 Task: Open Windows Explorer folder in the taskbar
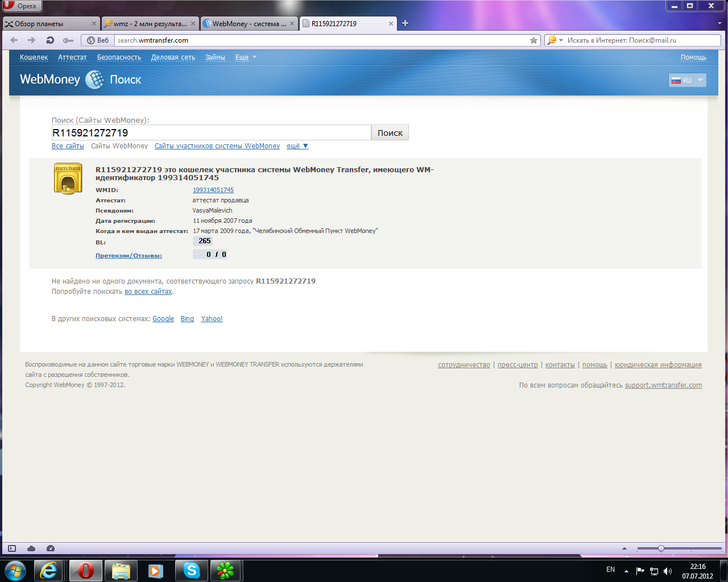pos(121,571)
